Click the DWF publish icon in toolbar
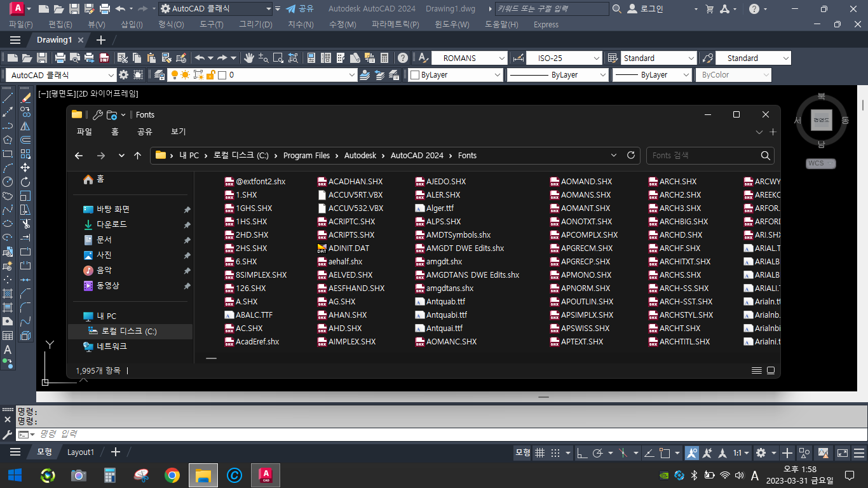868x488 pixels. pyautogui.click(x=104, y=58)
